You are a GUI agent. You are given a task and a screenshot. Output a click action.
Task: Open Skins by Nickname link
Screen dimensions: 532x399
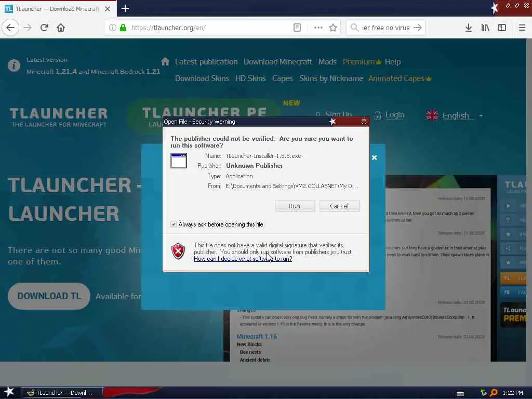coord(331,78)
